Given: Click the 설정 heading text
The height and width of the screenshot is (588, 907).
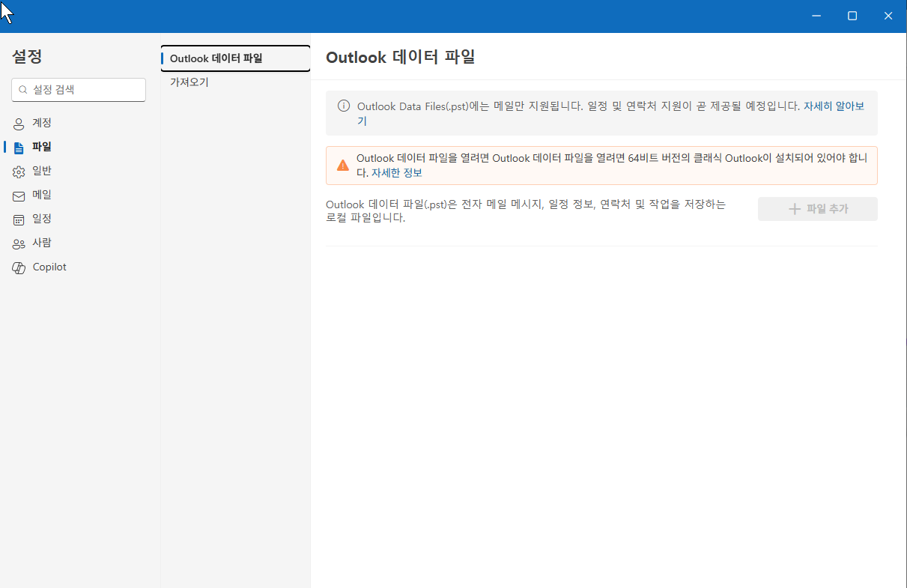Looking at the screenshot, I should [27, 56].
